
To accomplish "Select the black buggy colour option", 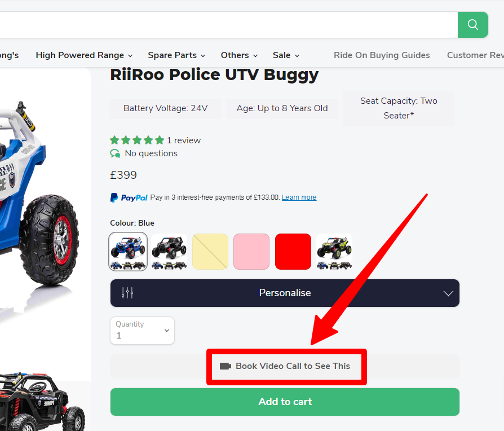I will point(169,252).
